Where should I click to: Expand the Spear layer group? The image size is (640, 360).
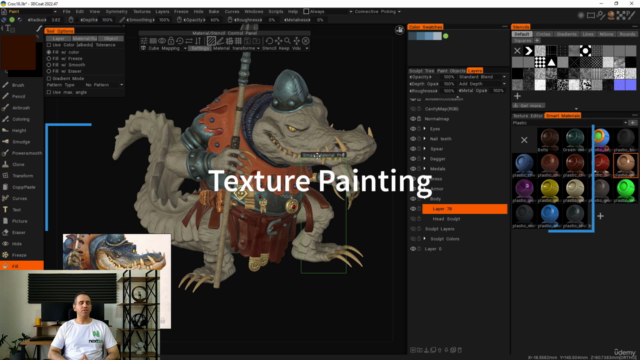point(425,149)
